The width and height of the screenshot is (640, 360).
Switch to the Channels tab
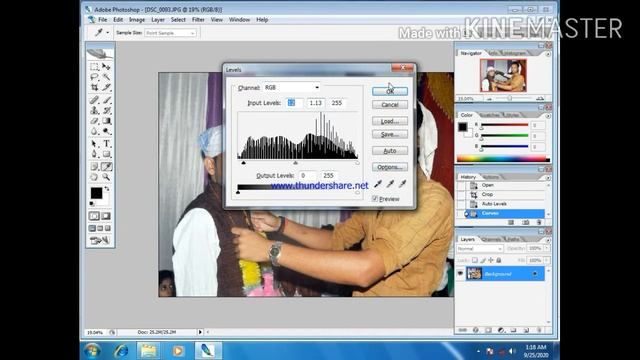coord(491,240)
